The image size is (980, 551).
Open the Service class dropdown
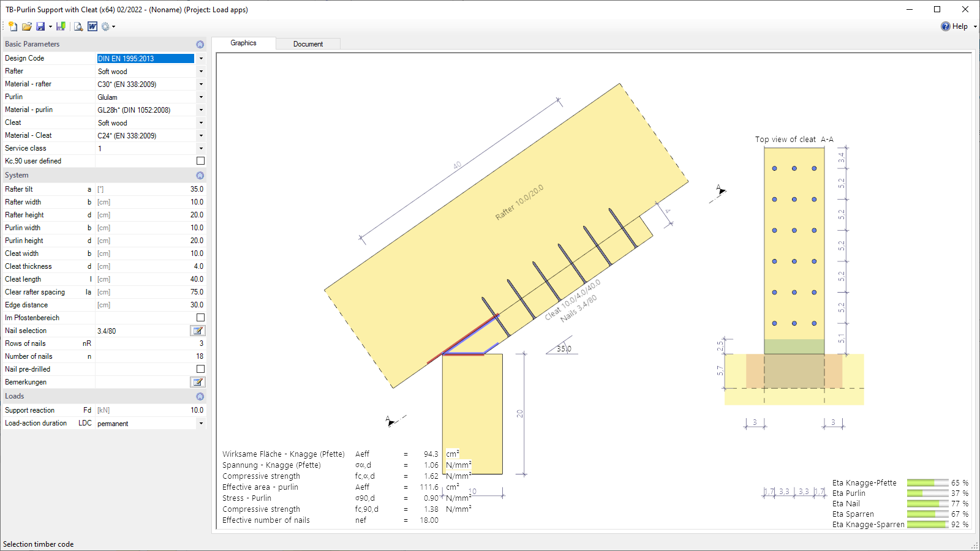(x=201, y=149)
